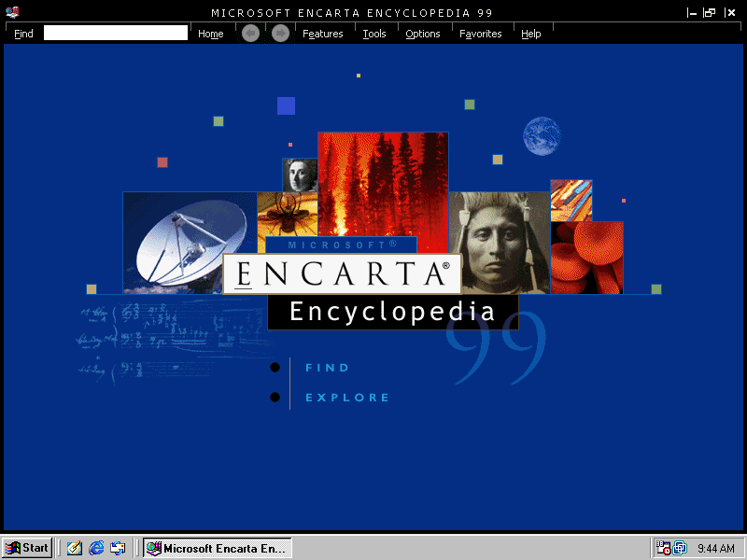Click the Native American portrait image
Image resolution: width=747 pixels, height=560 pixels.
pyautogui.click(x=499, y=238)
